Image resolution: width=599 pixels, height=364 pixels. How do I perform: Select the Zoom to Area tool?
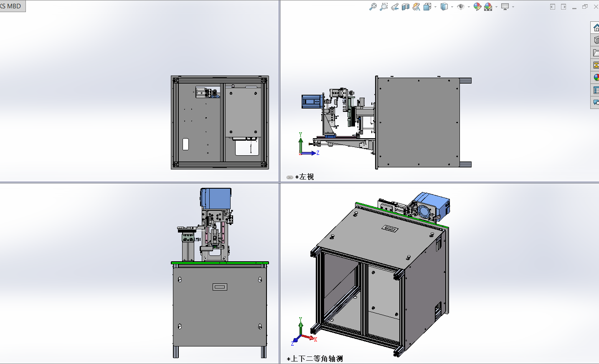[383, 7]
